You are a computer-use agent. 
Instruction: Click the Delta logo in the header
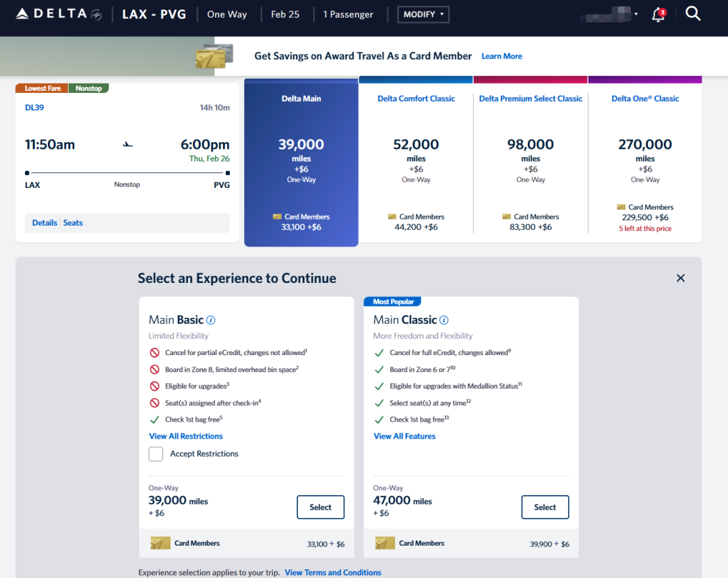coord(58,14)
